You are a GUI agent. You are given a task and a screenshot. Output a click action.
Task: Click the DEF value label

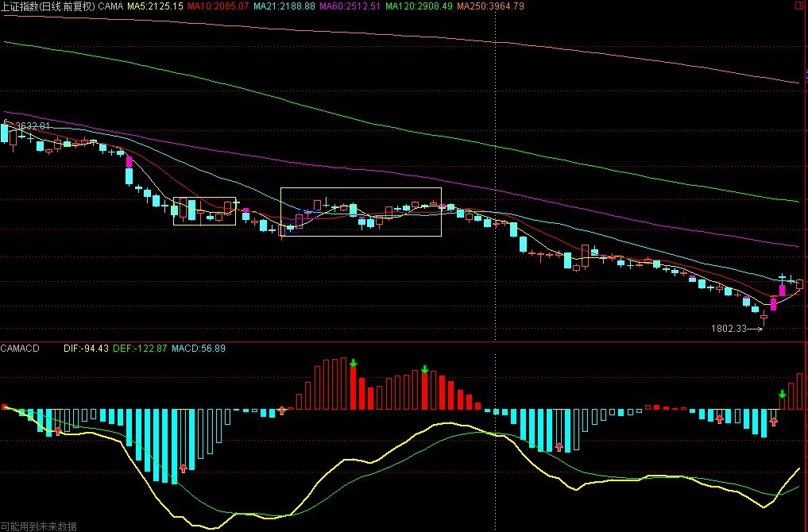coord(136,348)
